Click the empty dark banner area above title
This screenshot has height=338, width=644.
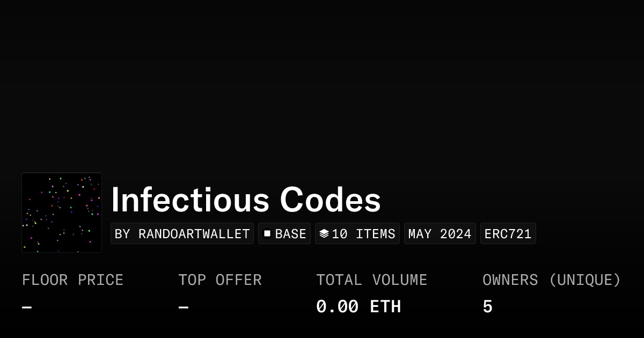click(x=322, y=86)
